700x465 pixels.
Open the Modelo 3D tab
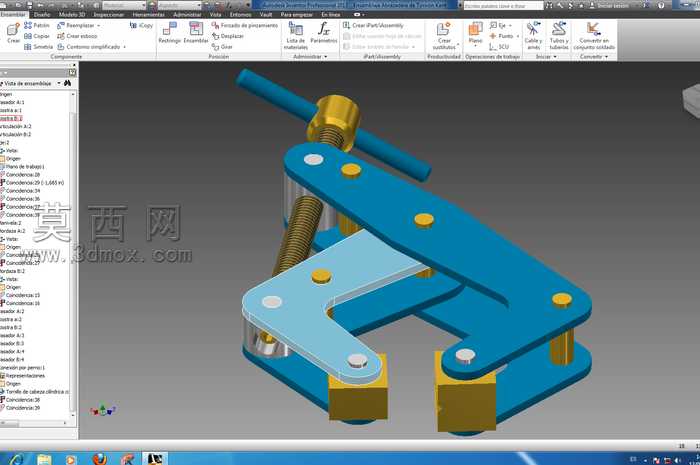pyautogui.click(x=71, y=15)
